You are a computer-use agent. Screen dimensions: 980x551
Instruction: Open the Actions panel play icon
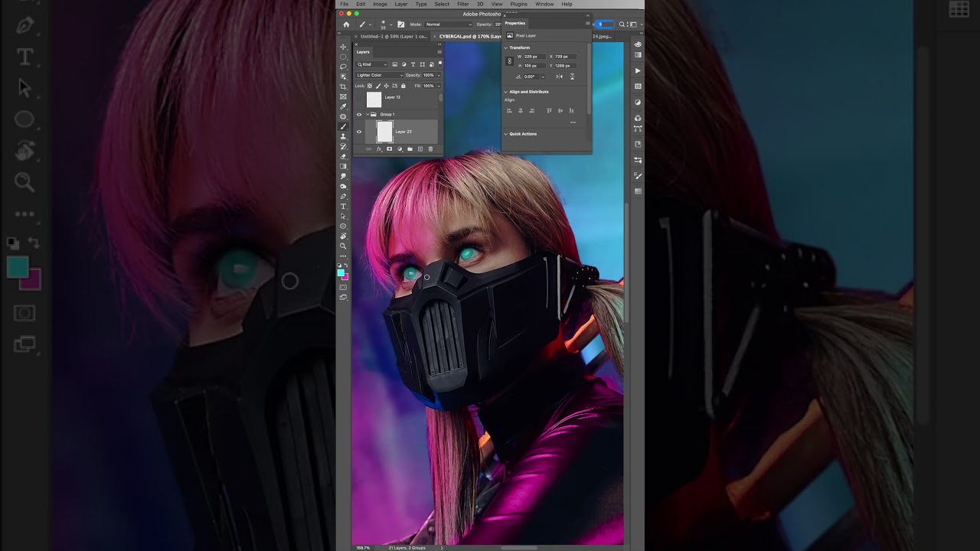click(x=638, y=70)
